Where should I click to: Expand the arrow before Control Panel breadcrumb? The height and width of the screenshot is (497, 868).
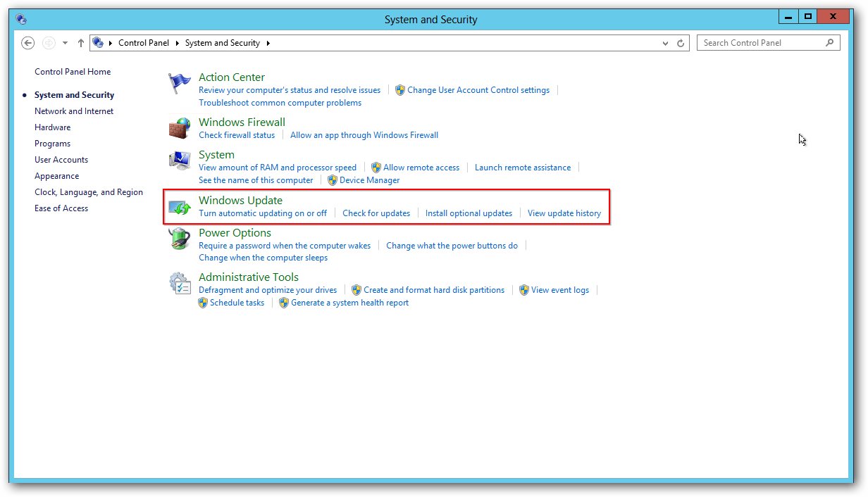click(x=111, y=43)
